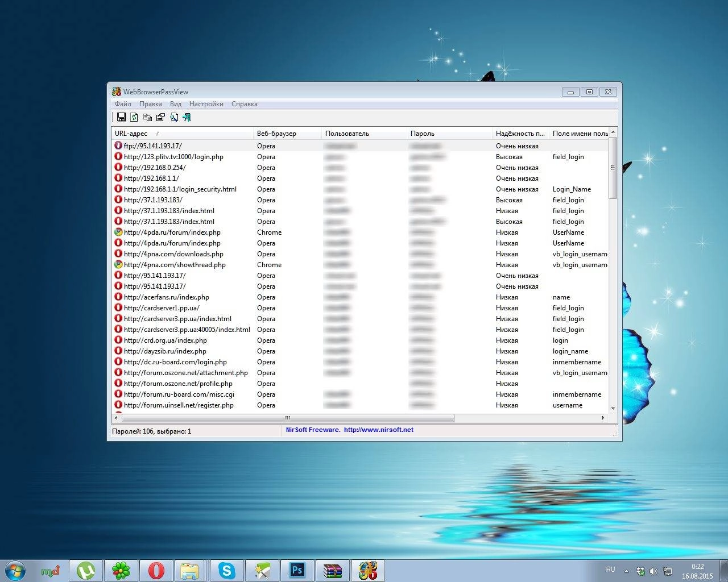Click the login_name cell in the dayzsib.ru row
The width and height of the screenshot is (728, 582).
pos(570,351)
